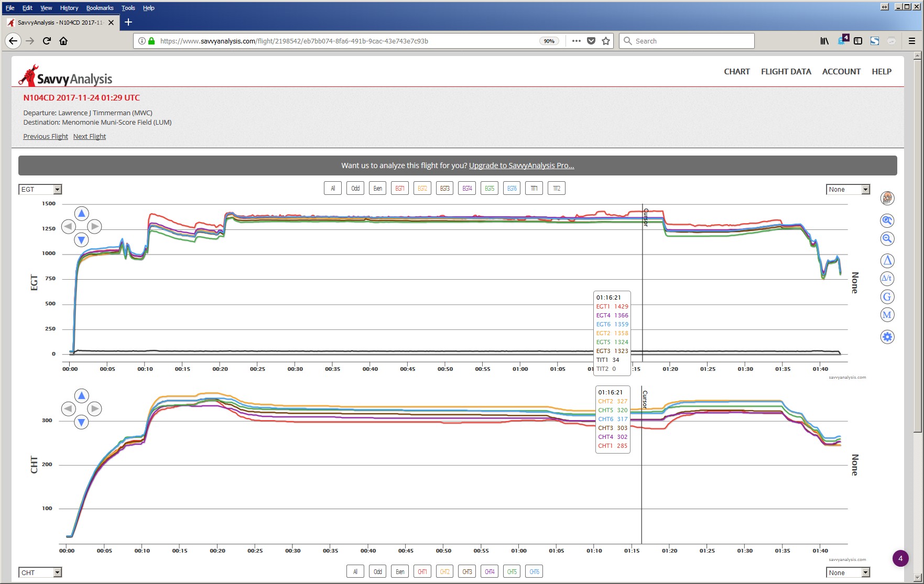Open the Bookmarks menu
924x584 pixels.
point(100,8)
